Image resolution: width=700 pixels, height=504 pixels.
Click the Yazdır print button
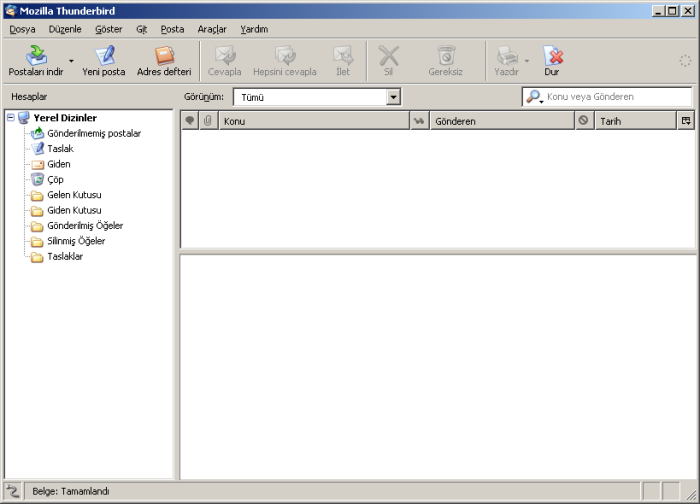[x=507, y=61]
